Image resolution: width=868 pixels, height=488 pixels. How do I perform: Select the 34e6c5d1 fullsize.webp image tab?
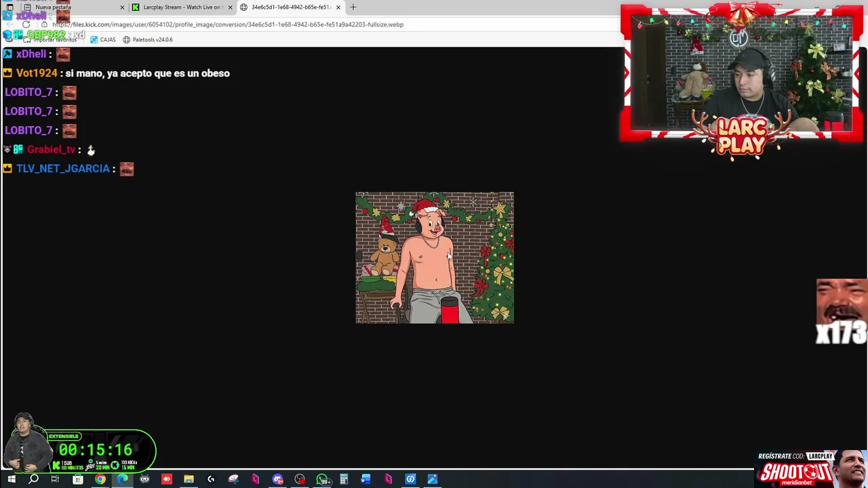(291, 7)
